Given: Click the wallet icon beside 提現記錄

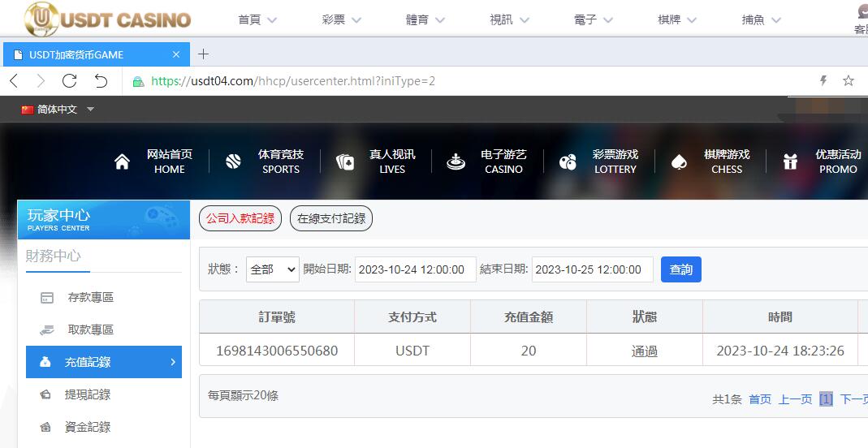Looking at the screenshot, I should [45, 395].
